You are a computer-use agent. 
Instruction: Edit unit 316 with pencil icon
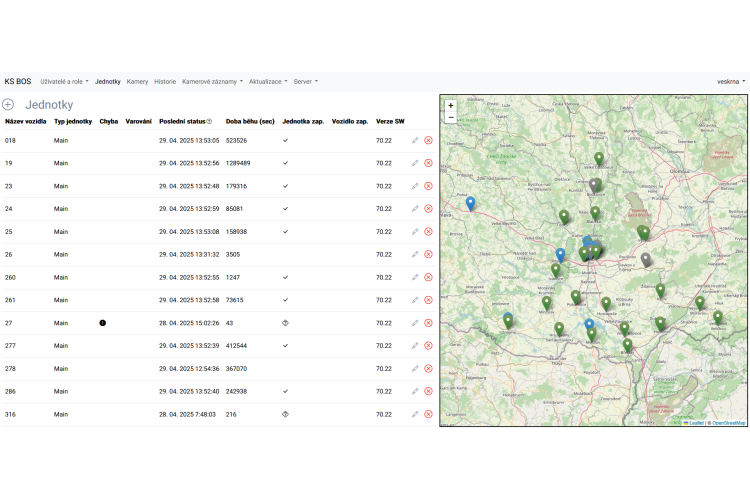click(x=415, y=414)
